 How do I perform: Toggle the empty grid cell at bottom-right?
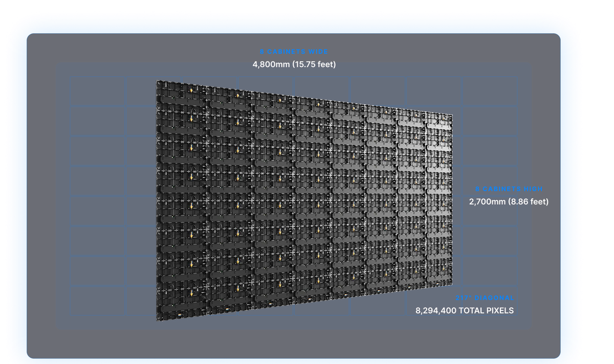[489, 300]
